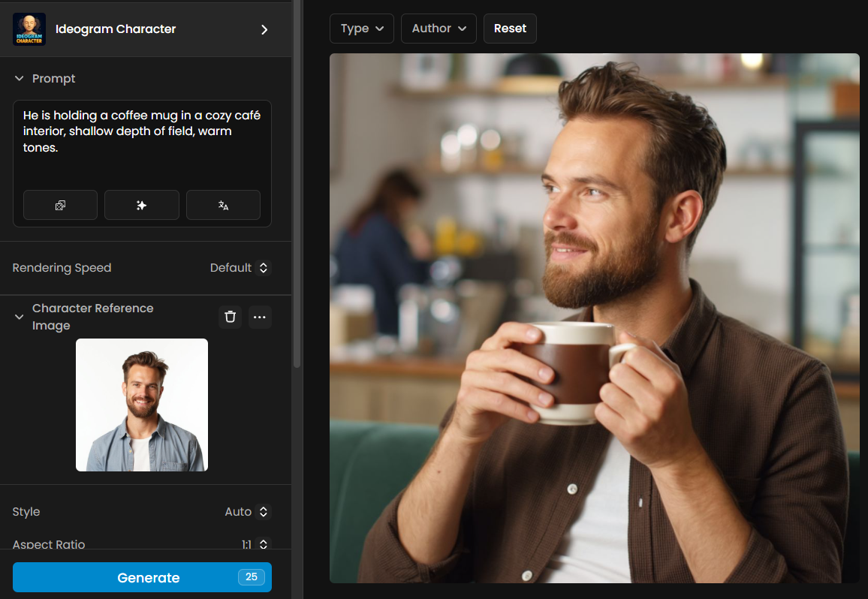868x599 pixels.
Task: Click the Reset filters button
Action: [510, 29]
